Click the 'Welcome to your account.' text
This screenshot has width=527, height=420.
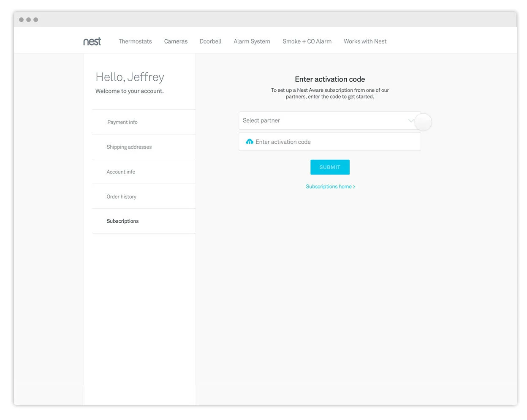[x=130, y=91]
